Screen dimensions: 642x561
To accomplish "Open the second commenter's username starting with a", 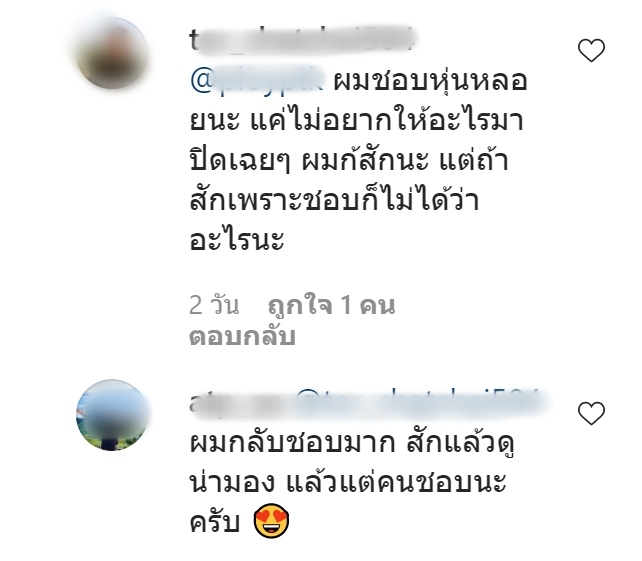I will 239,402.
